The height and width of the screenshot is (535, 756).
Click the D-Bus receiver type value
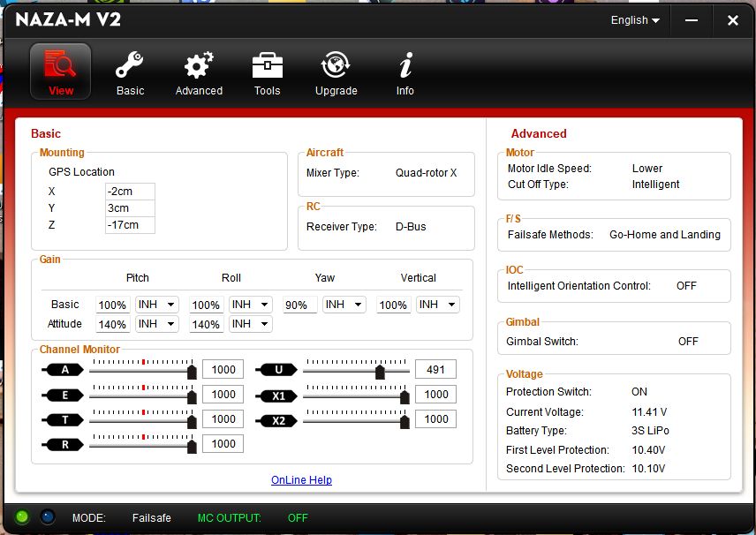(x=411, y=227)
